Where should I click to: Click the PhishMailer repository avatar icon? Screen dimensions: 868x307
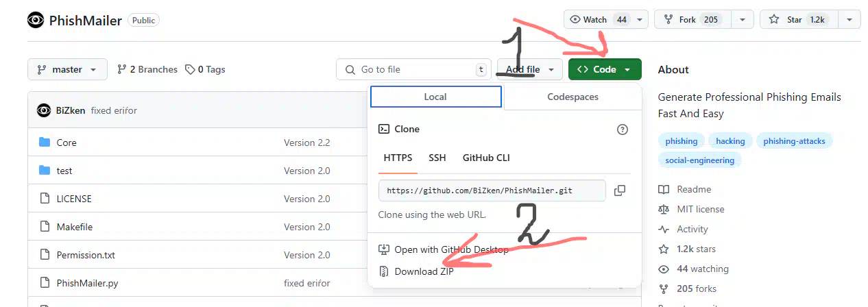tap(36, 21)
